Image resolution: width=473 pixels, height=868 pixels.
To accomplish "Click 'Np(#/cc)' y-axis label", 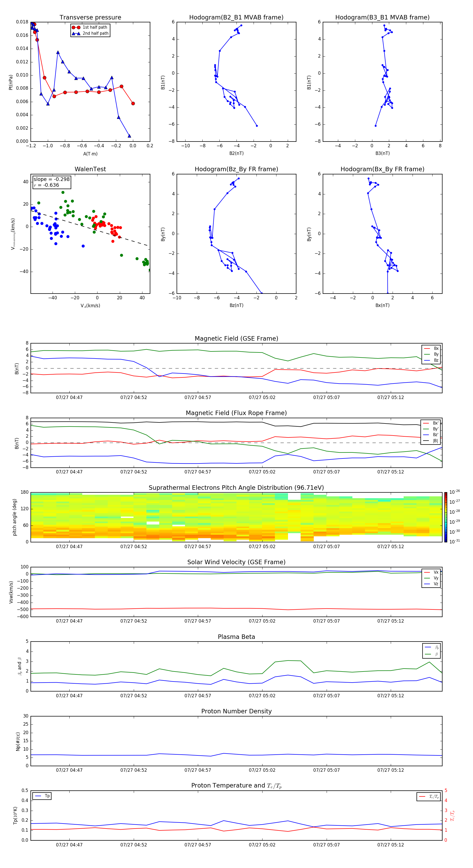I will tap(18, 741).
